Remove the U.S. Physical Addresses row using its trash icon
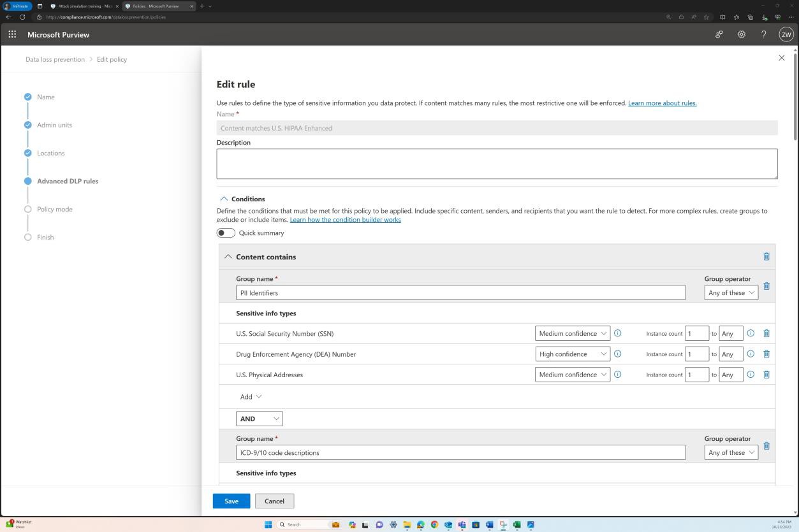 coord(766,375)
